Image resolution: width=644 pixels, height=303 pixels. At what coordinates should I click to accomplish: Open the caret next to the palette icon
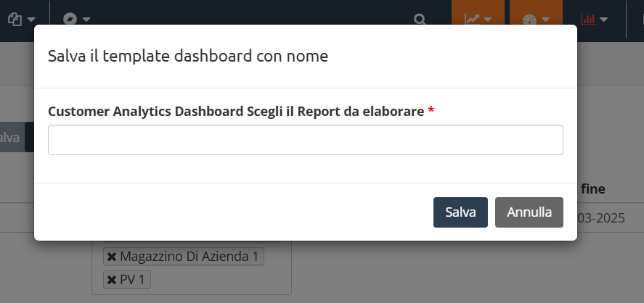[546, 20]
